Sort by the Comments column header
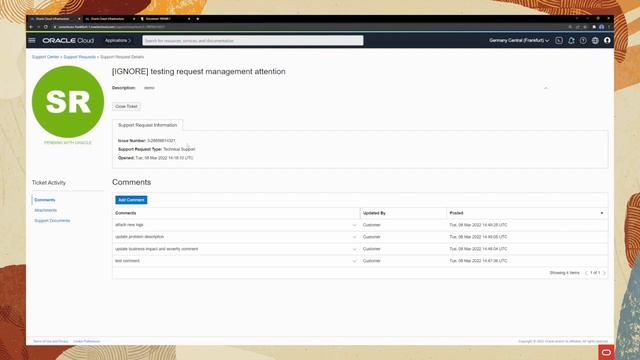The width and height of the screenshot is (640, 360). coord(126,213)
